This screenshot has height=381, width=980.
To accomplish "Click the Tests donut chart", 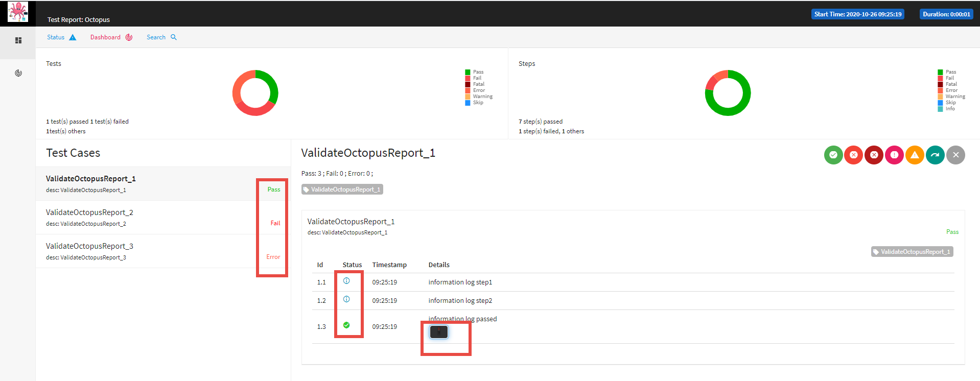I will (255, 93).
